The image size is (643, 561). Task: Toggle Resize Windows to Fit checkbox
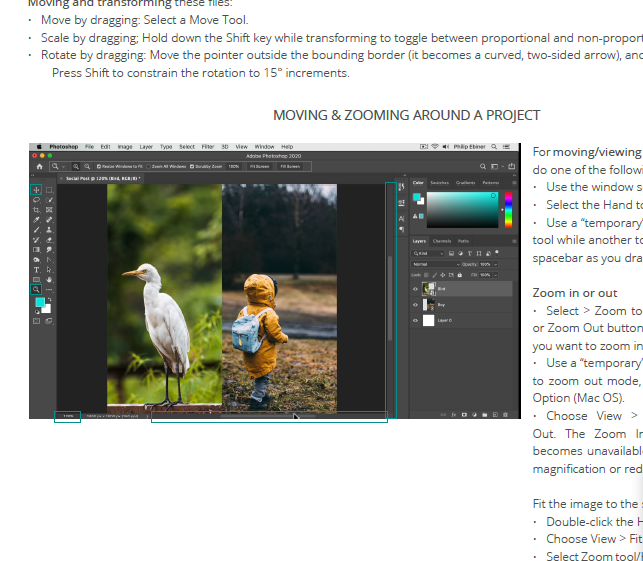tap(99, 166)
